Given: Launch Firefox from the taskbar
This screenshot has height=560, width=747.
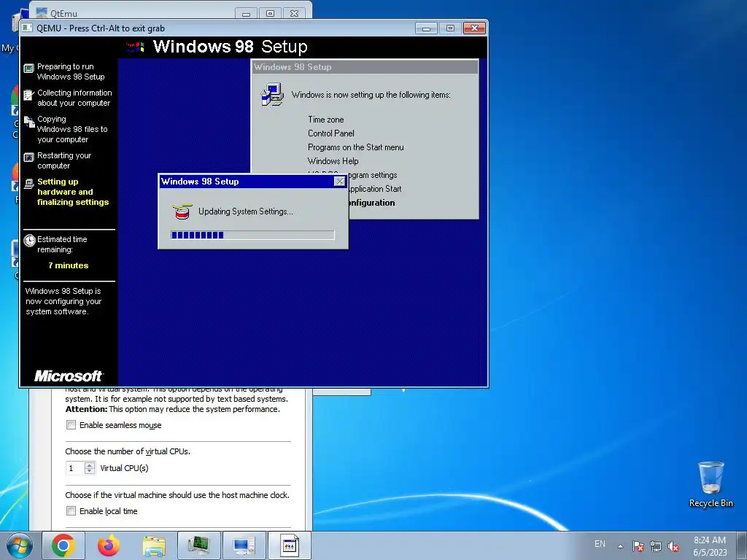Looking at the screenshot, I should tap(109, 545).
